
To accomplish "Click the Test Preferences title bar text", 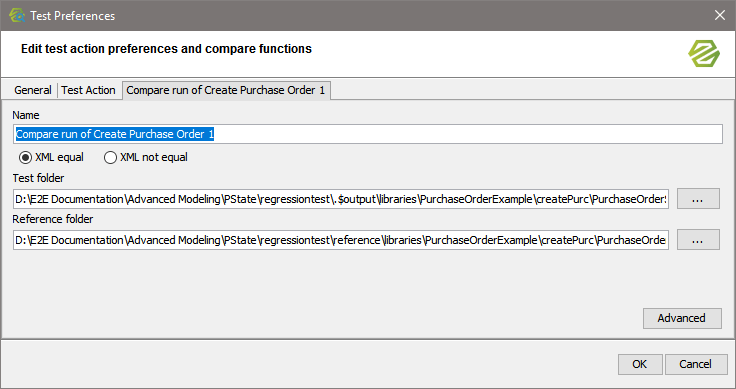I will (73, 16).
